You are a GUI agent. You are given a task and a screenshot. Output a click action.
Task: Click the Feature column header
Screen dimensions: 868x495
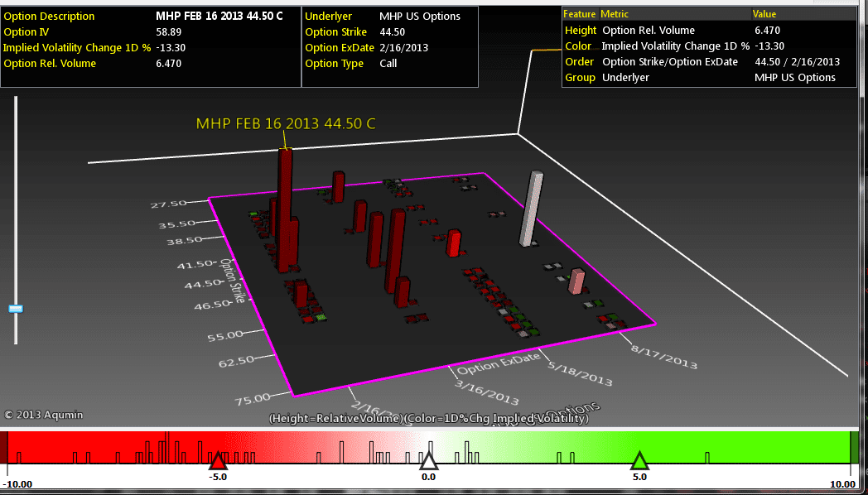[579, 14]
